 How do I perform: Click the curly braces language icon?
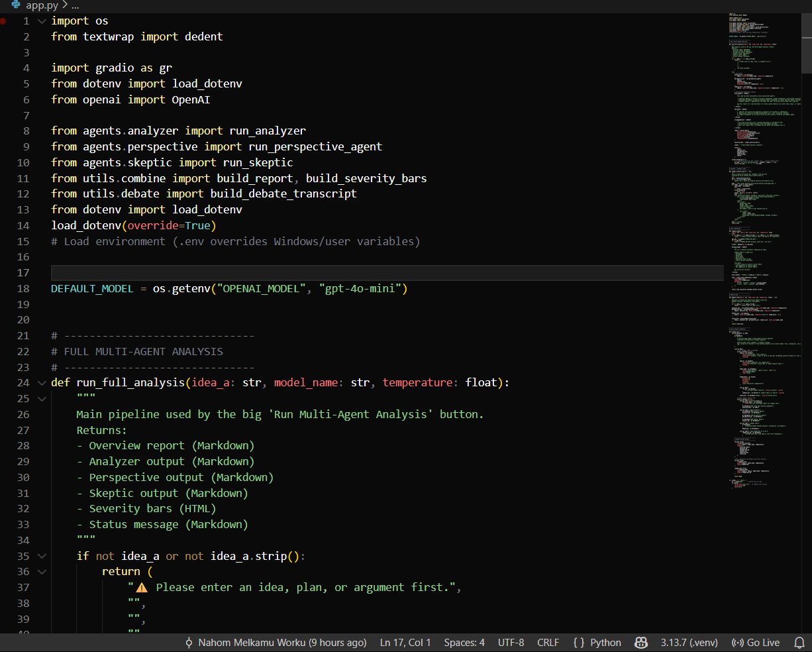pos(579,643)
